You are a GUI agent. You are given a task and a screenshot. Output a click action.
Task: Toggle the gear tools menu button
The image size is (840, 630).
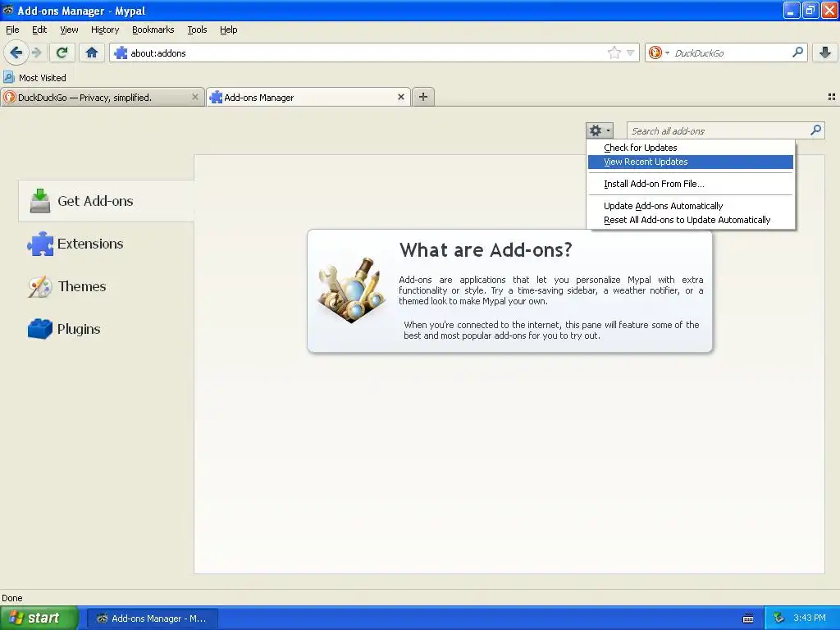pyautogui.click(x=600, y=130)
